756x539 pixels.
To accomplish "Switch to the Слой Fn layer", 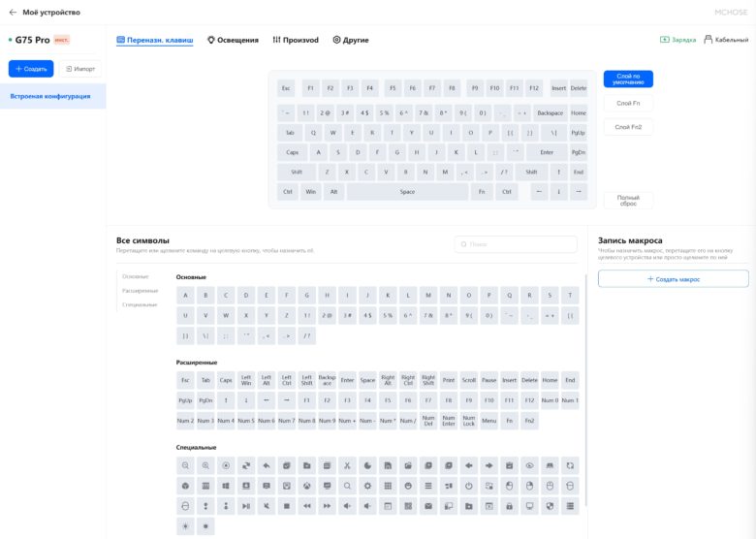I will tap(628, 103).
